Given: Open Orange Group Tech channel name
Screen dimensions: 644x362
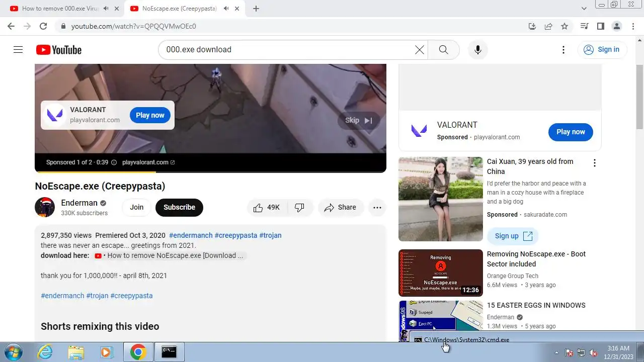Looking at the screenshot, I should [513, 276].
